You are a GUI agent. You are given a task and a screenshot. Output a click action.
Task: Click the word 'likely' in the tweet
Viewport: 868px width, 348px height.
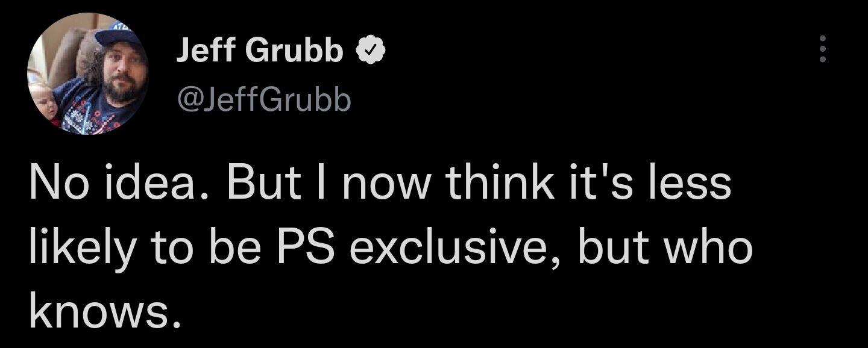point(83,248)
